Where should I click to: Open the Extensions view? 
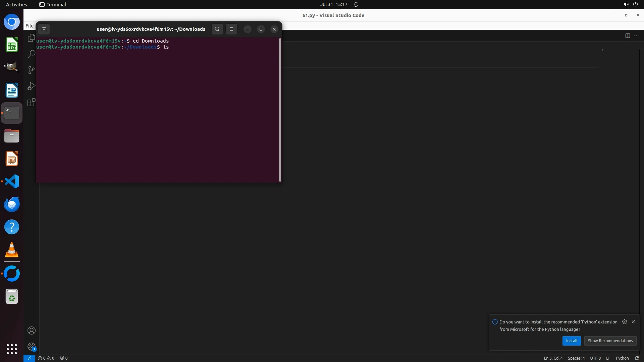31,103
